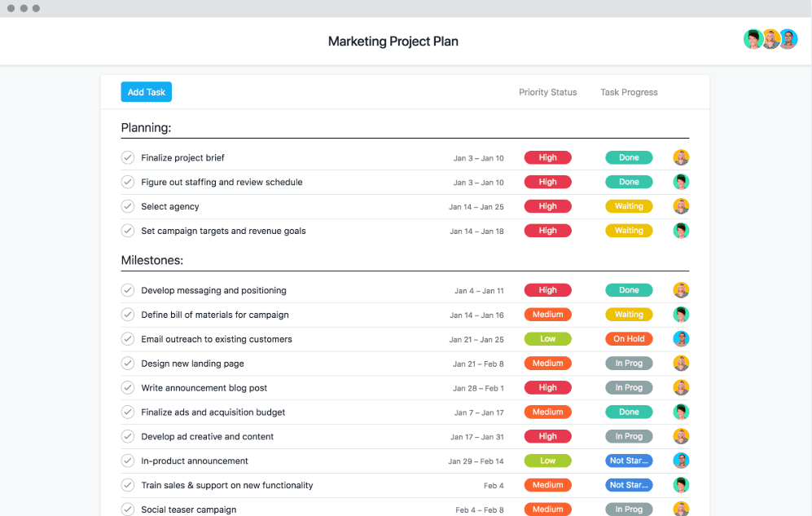Open the Develop messaging and positioning task
This screenshot has width=812, height=516.
(x=213, y=290)
